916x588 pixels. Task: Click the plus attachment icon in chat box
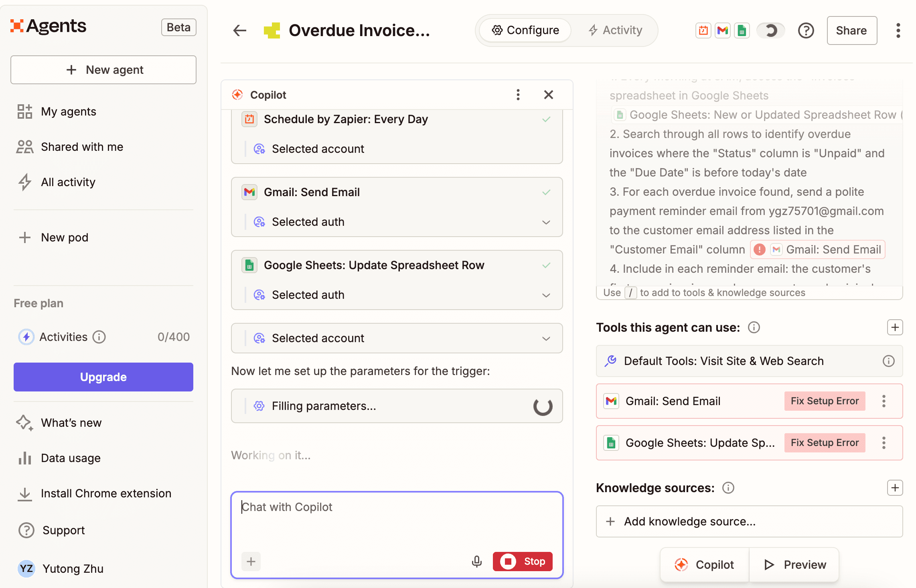[x=251, y=561]
